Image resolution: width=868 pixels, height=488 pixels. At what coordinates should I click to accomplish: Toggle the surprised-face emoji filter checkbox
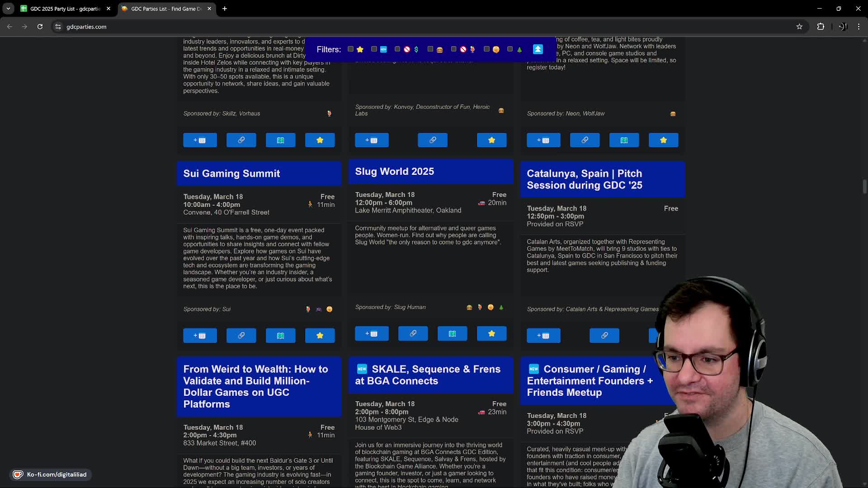(x=486, y=49)
